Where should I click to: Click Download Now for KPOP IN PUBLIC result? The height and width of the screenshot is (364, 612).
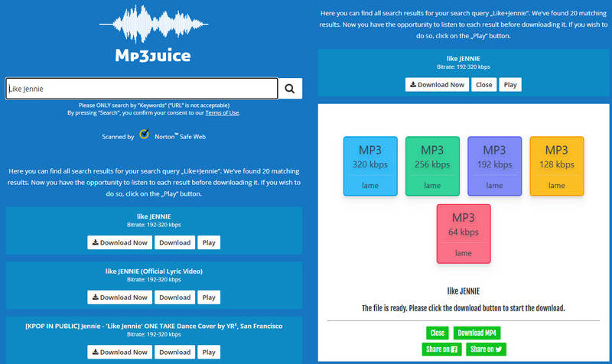coord(120,352)
